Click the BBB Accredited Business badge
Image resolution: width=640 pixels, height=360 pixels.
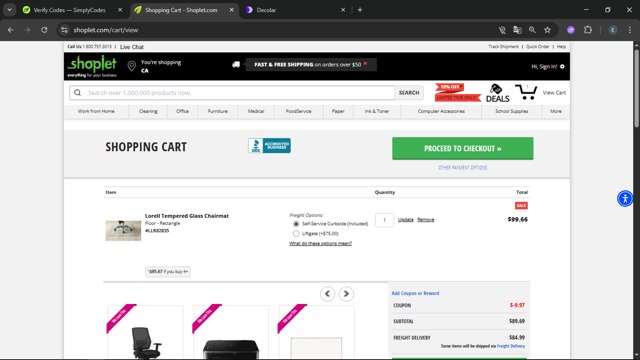269,146
